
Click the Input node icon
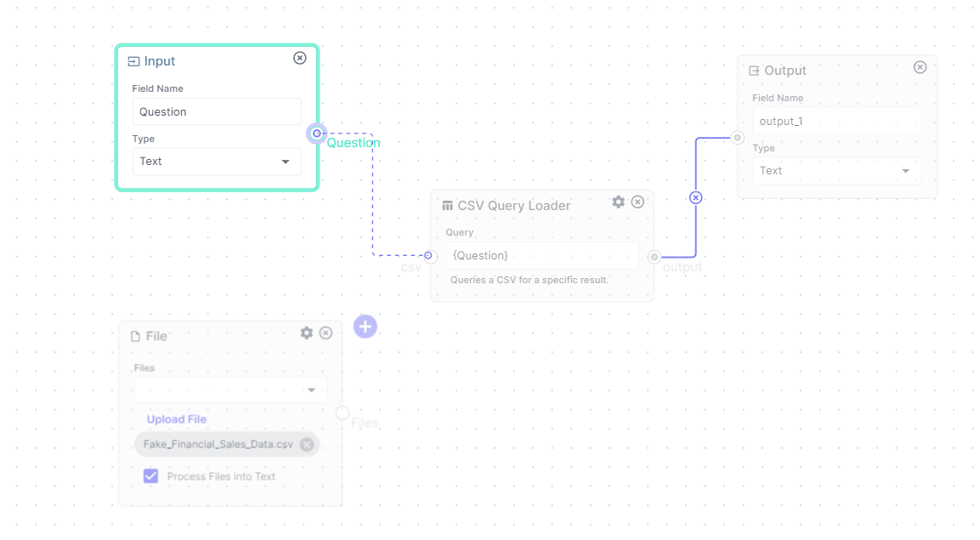[133, 60]
